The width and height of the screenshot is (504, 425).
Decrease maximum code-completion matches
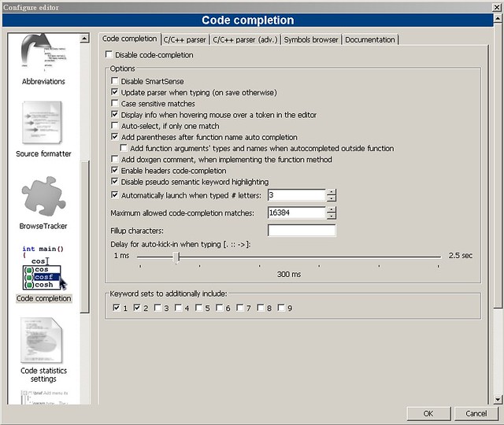tap(332, 216)
